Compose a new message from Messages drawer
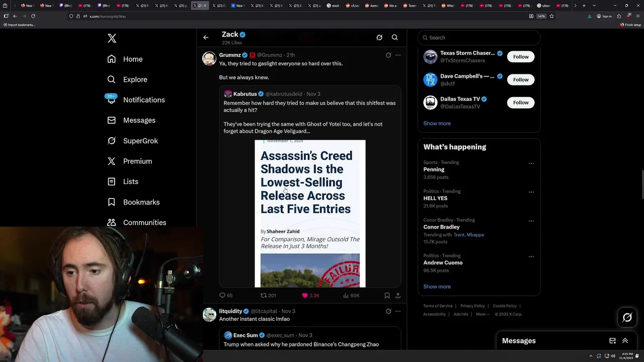 [612, 341]
